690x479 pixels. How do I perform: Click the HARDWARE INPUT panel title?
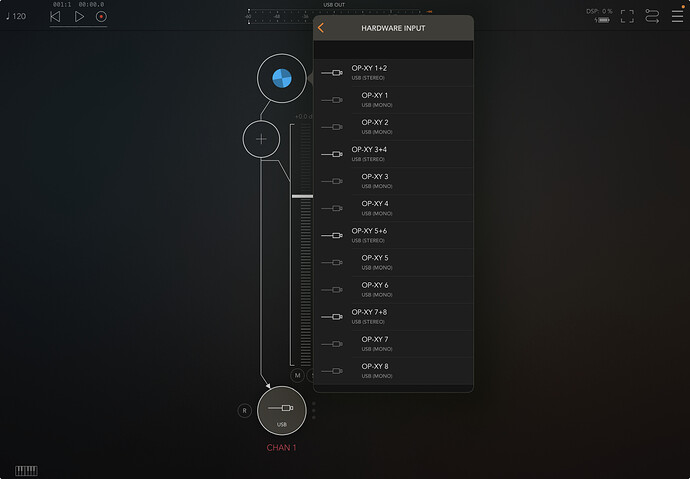[393, 28]
